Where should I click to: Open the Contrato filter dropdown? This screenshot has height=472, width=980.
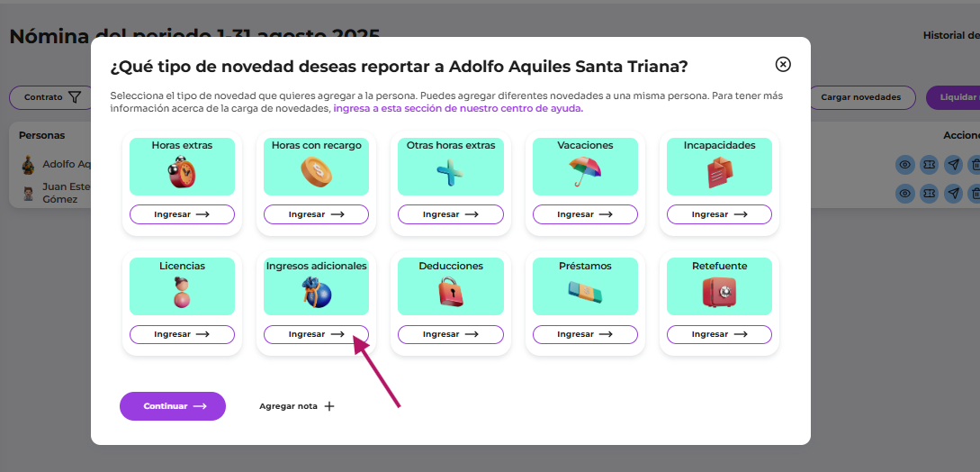click(52, 97)
